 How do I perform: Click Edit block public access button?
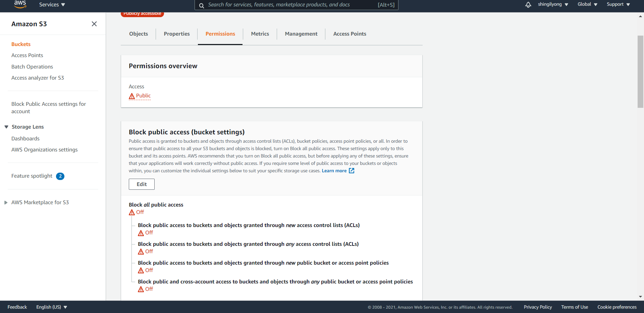[142, 184]
